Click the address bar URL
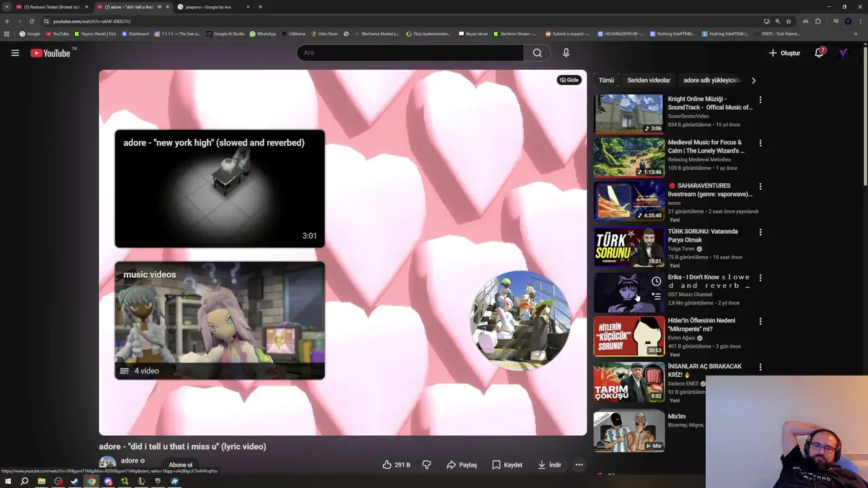This screenshot has width=868, height=488. coord(92,21)
